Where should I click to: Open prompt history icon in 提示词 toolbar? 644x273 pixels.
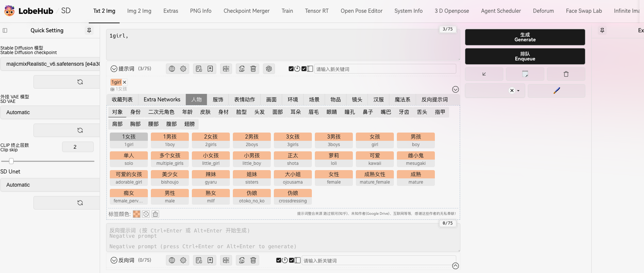(x=199, y=69)
